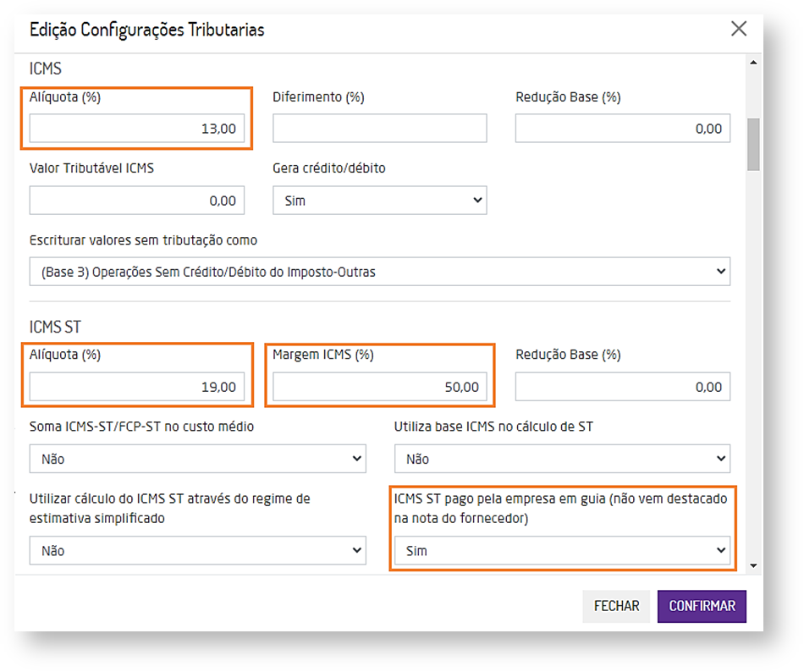804x672 pixels.
Task: Expand regime de estimativa simplificado dropdown
Action: coord(197,550)
